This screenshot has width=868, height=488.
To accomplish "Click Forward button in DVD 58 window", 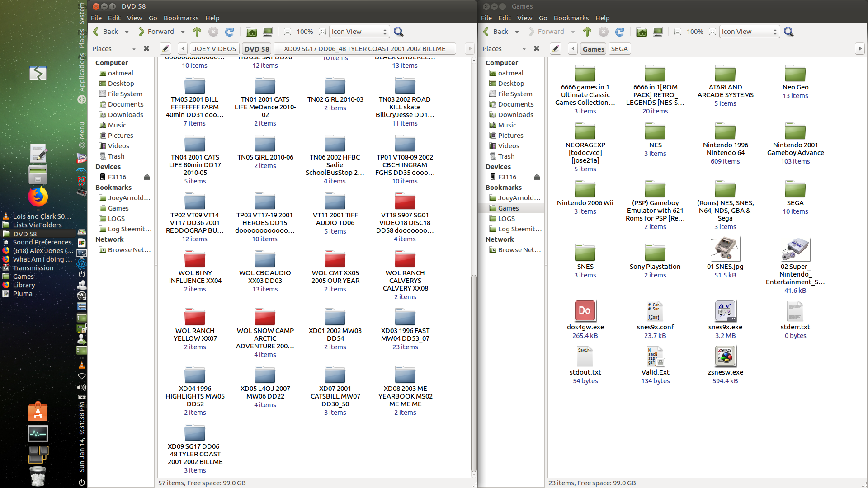I will click(x=156, y=32).
